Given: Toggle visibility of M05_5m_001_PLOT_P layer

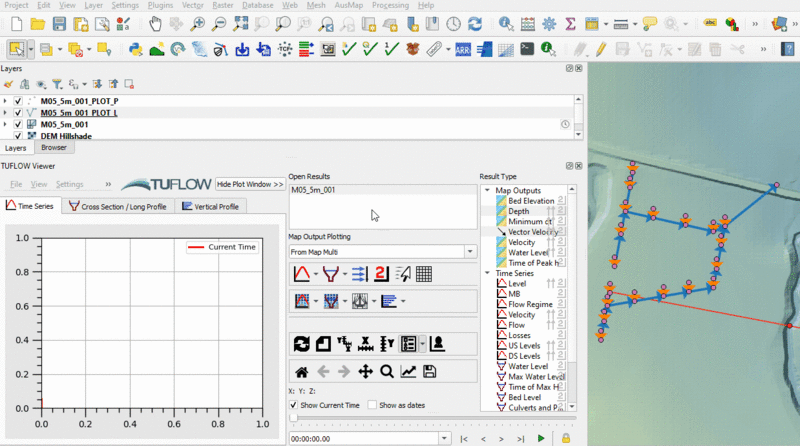Looking at the screenshot, I should (x=18, y=101).
